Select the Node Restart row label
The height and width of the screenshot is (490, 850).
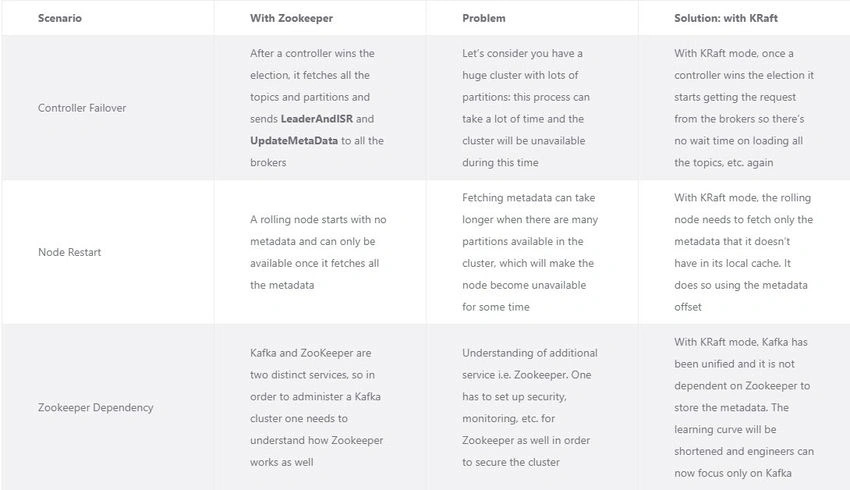pyautogui.click(x=69, y=252)
